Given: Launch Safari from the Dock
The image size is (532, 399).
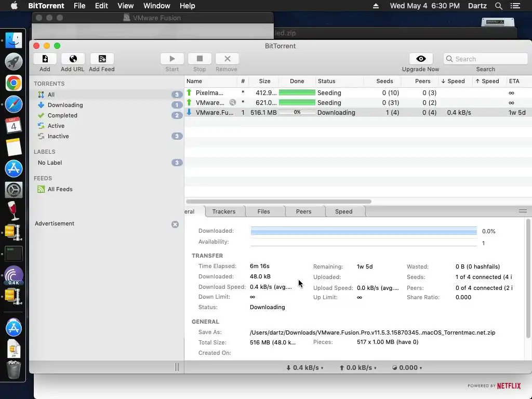Looking at the screenshot, I should pyautogui.click(x=14, y=104).
